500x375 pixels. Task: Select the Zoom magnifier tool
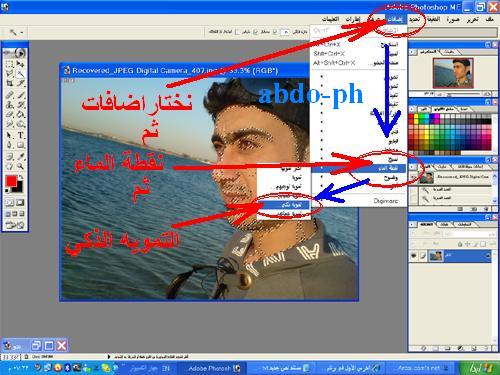[x=21, y=166]
